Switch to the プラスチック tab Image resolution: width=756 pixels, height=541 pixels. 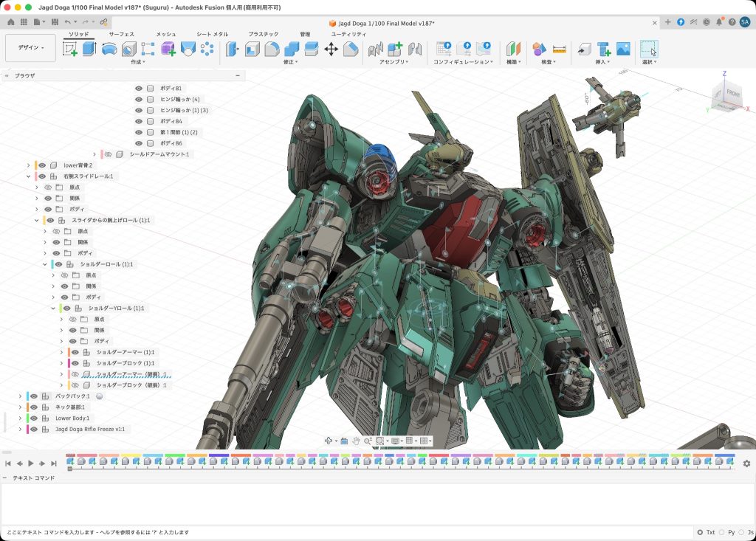tap(264, 34)
